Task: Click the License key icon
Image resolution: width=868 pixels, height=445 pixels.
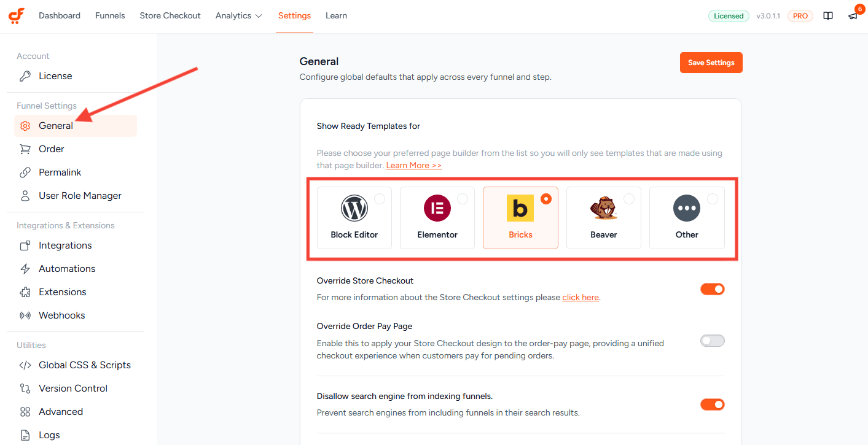Action: (x=25, y=76)
